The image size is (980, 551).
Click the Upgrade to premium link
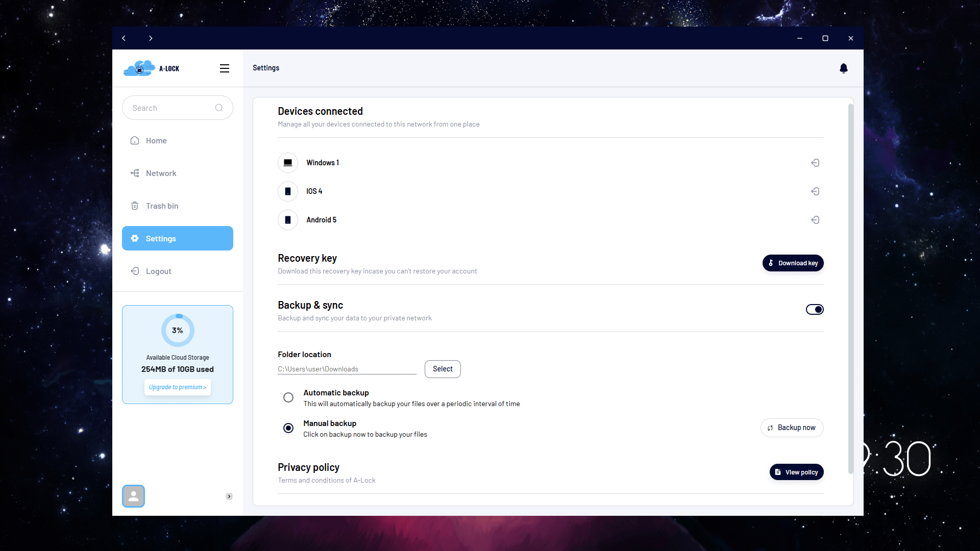point(177,387)
